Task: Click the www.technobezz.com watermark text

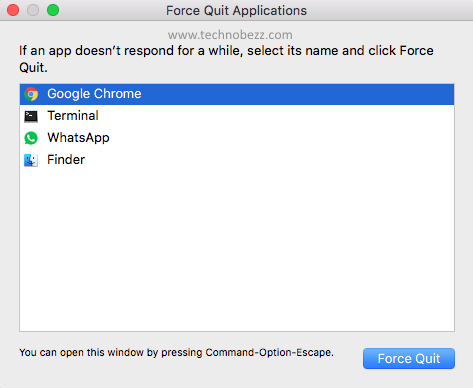Action: [x=230, y=35]
